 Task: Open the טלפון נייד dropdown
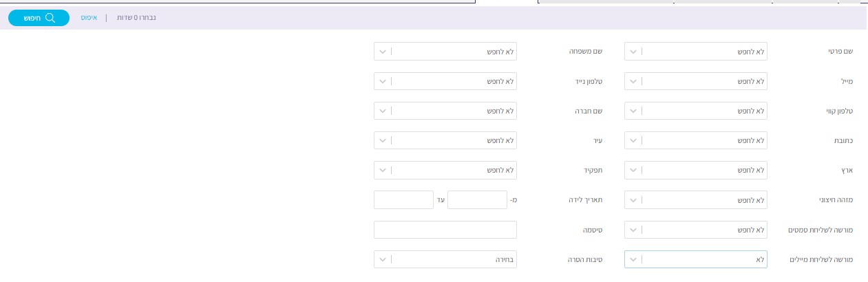pos(445,81)
